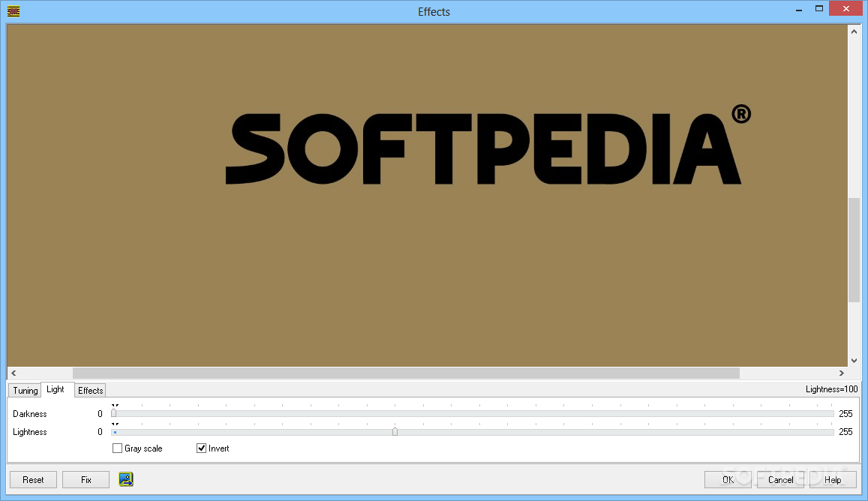Image resolution: width=868 pixels, height=501 pixels.
Task: Confirm with the OK button
Action: pyautogui.click(x=728, y=480)
